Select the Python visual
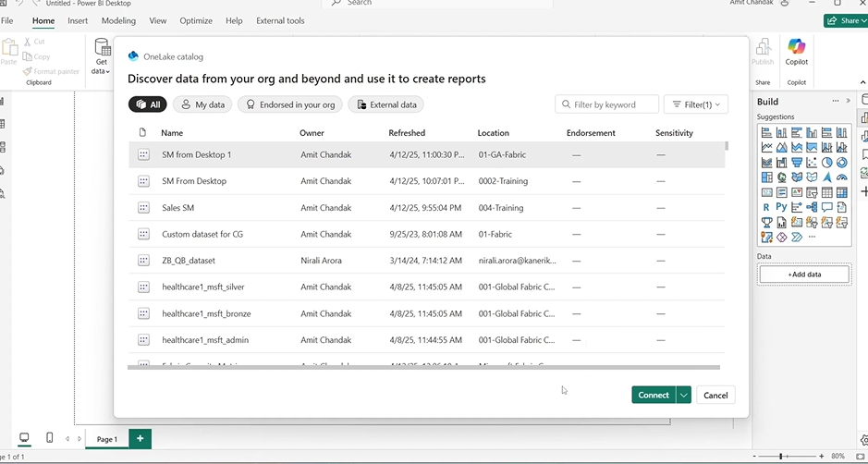Image resolution: width=868 pixels, height=464 pixels. [782, 207]
